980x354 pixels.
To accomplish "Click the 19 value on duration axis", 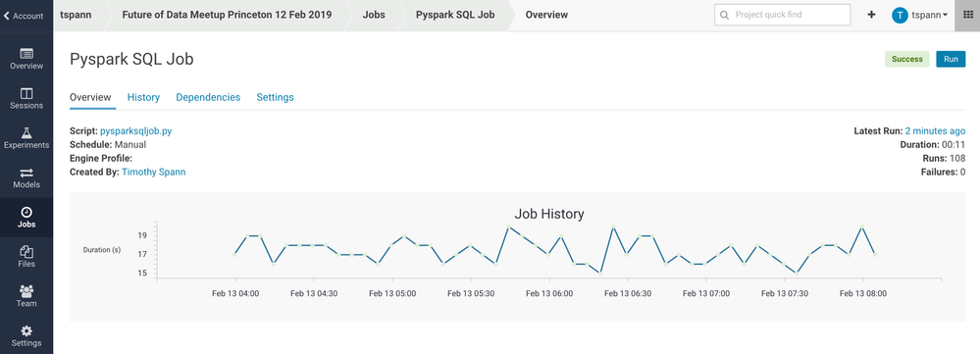I will coord(142,235).
